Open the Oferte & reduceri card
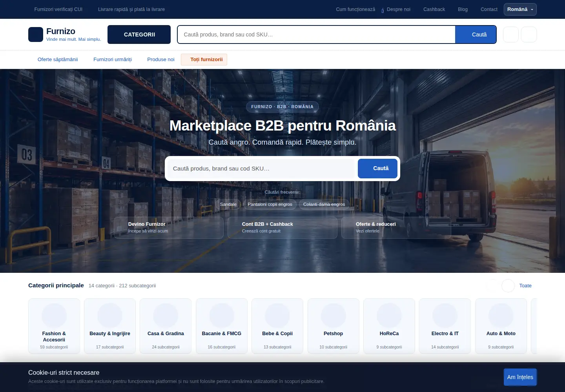The image size is (565, 392). (x=396, y=228)
